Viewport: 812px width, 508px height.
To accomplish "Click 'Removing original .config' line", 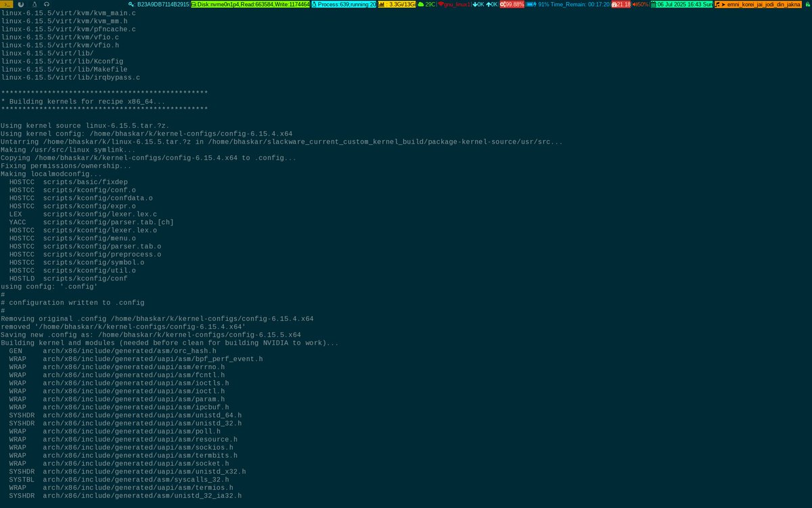I will click(x=157, y=318).
